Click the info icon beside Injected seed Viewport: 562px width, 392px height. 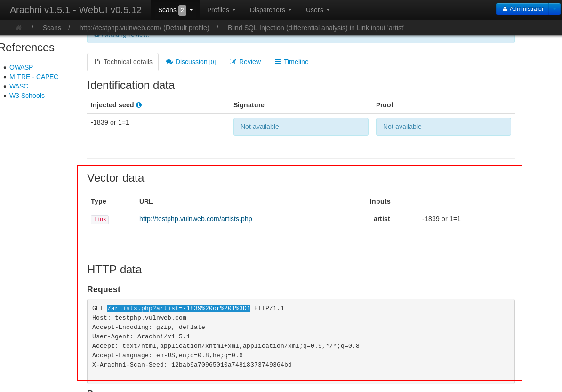[x=138, y=104]
